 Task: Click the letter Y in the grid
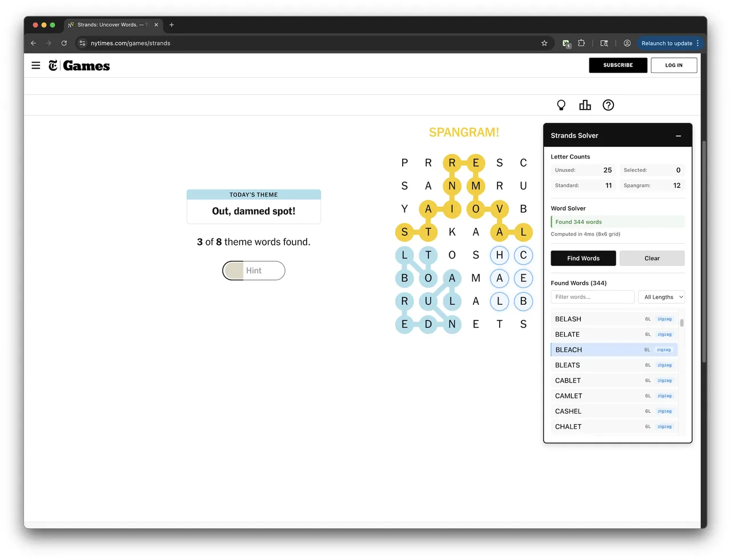coord(404,209)
